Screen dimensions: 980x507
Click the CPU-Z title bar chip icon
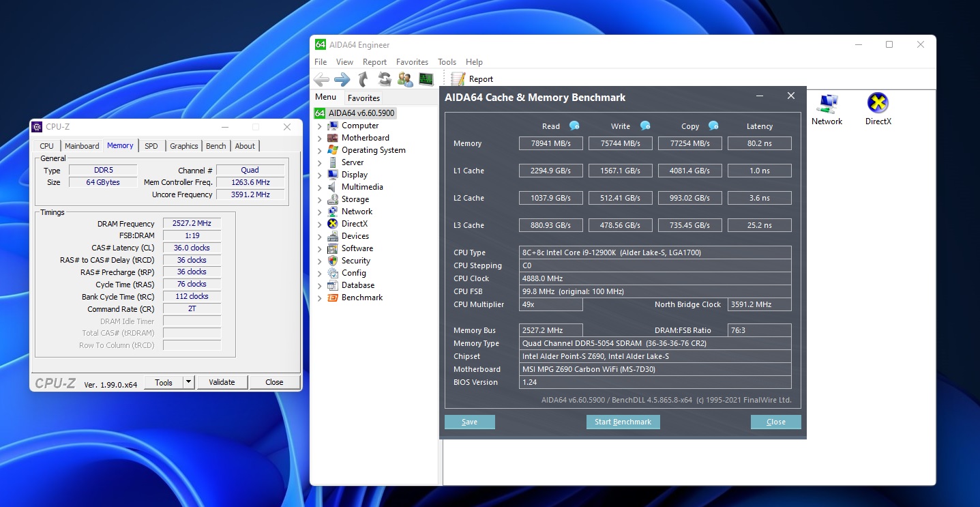point(37,126)
